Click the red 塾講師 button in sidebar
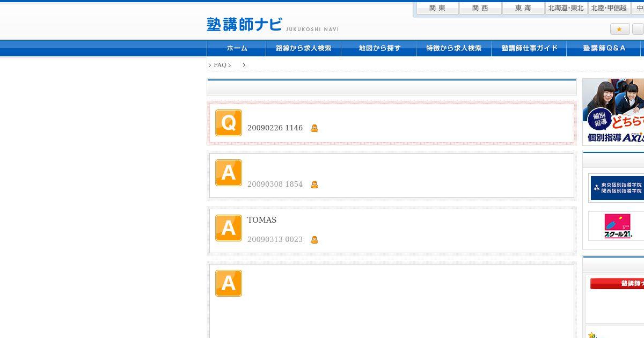This screenshot has height=338, width=644. [617, 283]
